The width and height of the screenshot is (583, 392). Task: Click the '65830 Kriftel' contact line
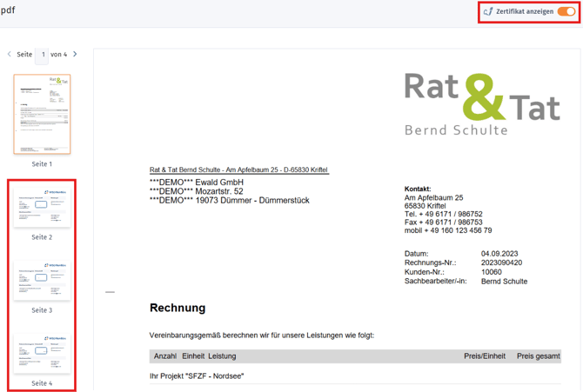click(x=425, y=206)
